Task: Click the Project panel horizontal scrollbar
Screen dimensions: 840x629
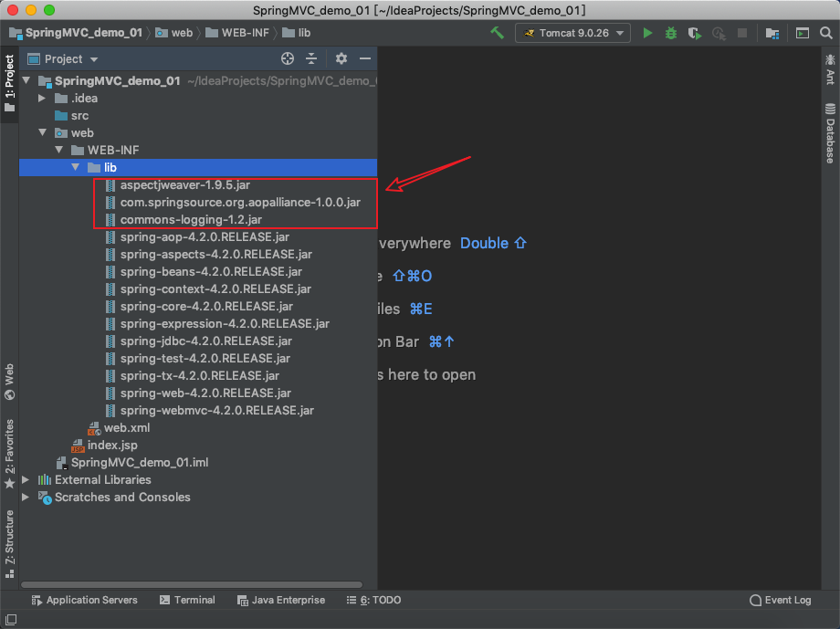Action: (192, 584)
